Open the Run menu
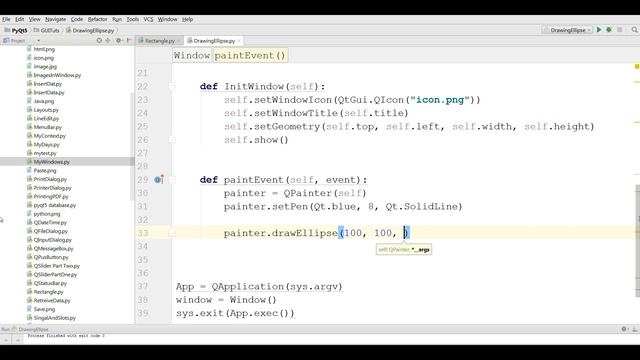Screen dimensions: 640x360 pos(117,19)
